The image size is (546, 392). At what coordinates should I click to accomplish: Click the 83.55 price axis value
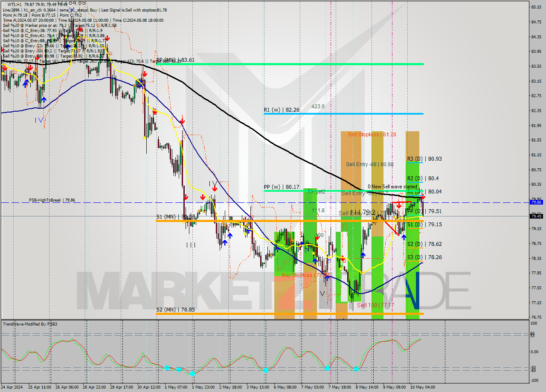(x=537, y=66)
